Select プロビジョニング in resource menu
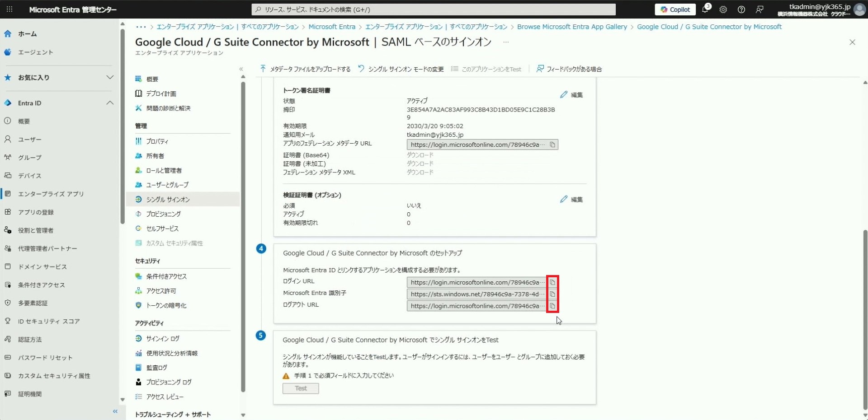 coord(163,214)
